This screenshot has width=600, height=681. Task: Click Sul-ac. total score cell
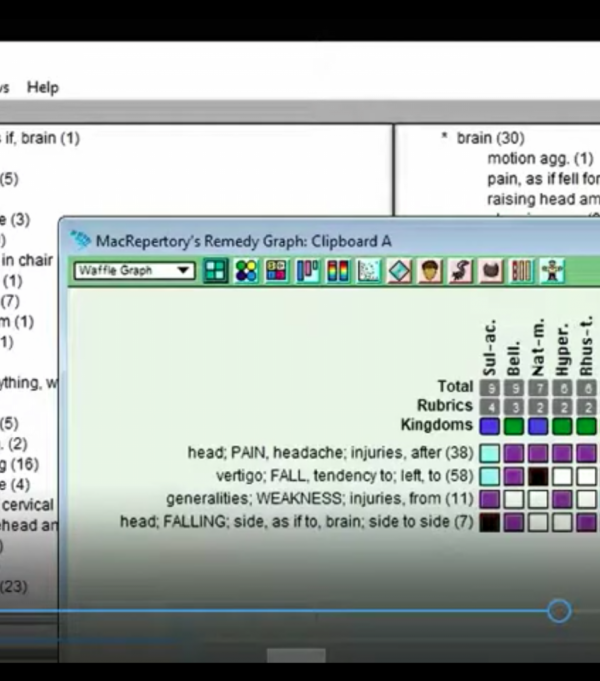pos(490,388)
